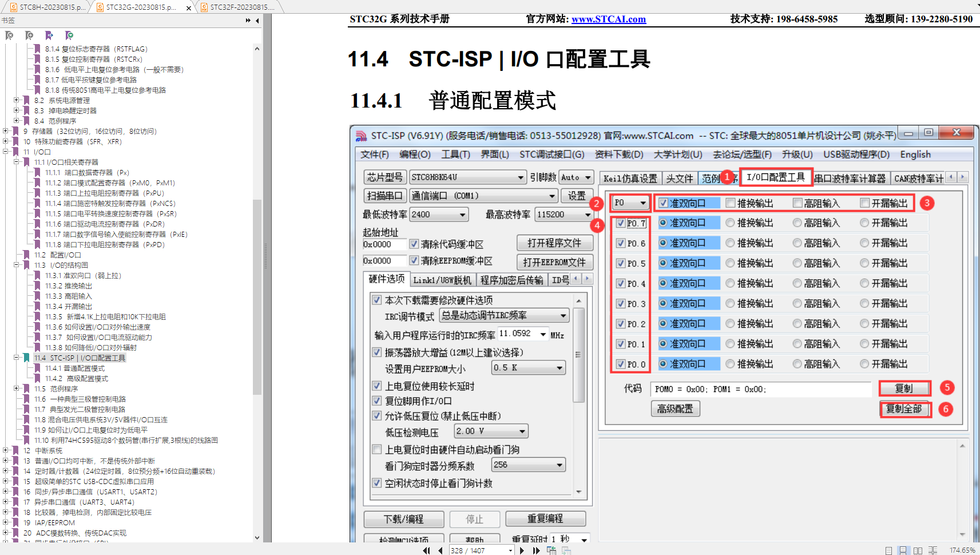Expand the 12 中断系统 bookmark node

pos(5,451)
